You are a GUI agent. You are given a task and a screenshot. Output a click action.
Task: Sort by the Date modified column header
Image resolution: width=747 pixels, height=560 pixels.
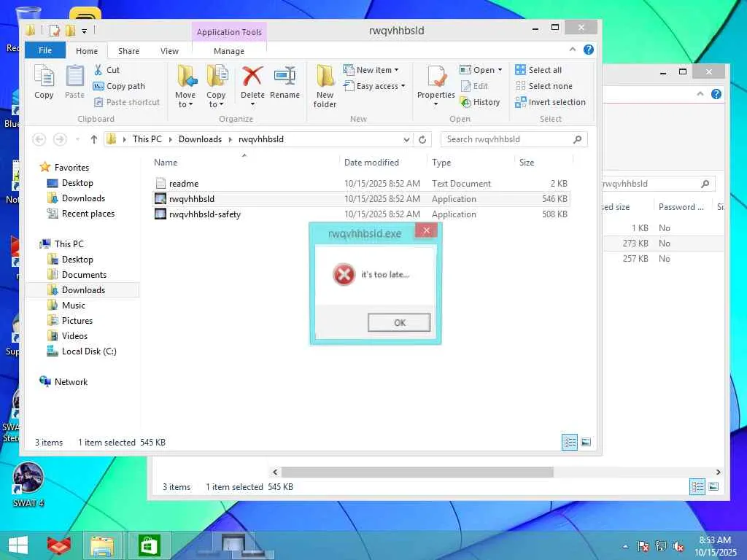click(371, 163)
